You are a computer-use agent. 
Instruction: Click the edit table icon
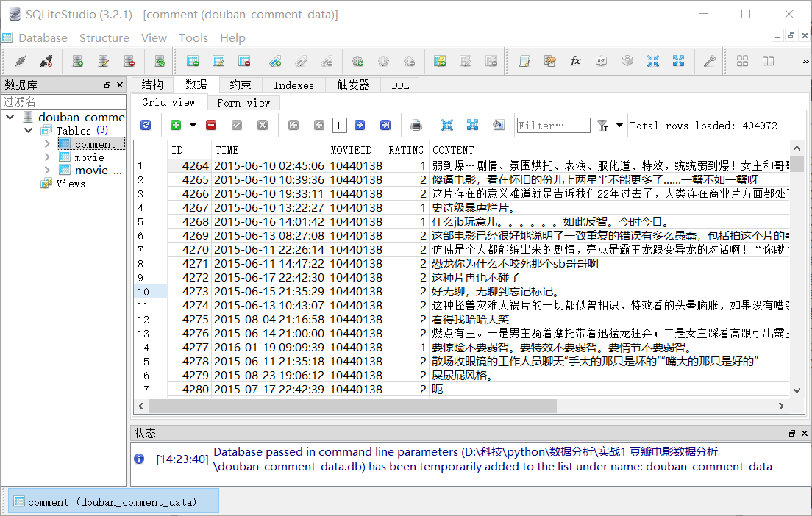pos(218,61)
